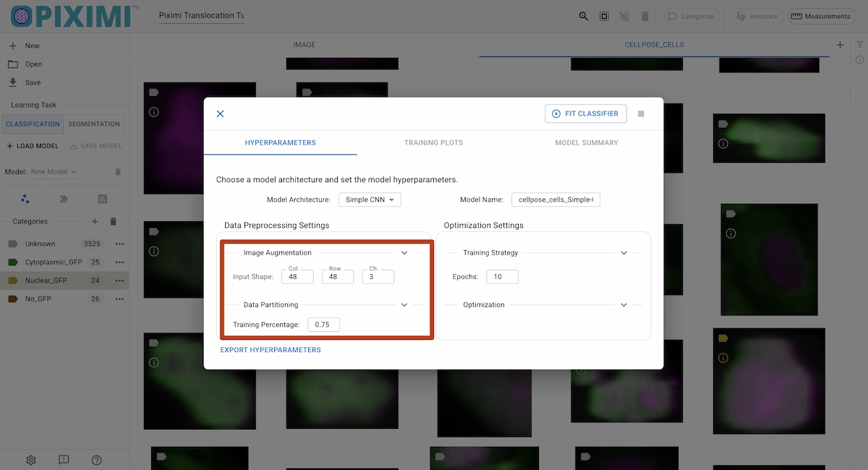Screen dimensions: 868x470
Task: Add a new category with the plus icon
Action: point(94,221)
